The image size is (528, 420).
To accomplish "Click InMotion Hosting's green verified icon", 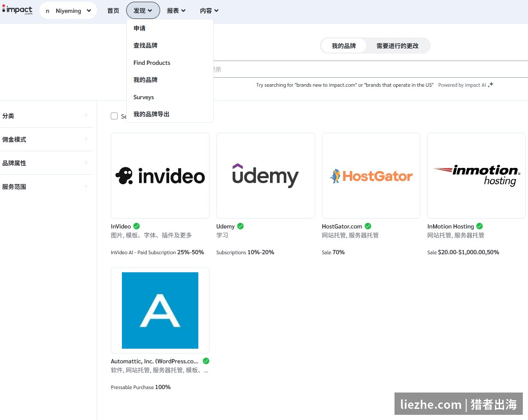I will [479, 226].
